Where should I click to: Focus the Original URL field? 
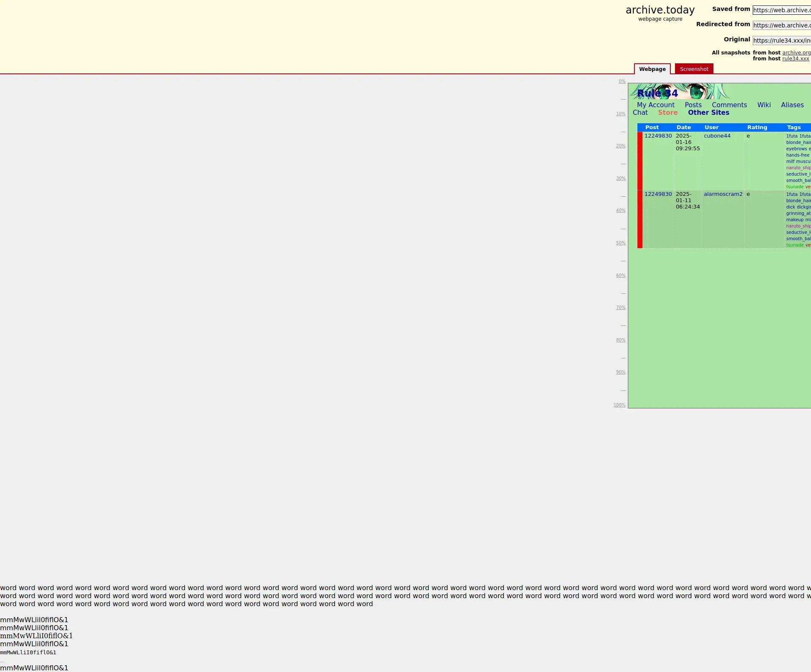(x=781, y=41)
